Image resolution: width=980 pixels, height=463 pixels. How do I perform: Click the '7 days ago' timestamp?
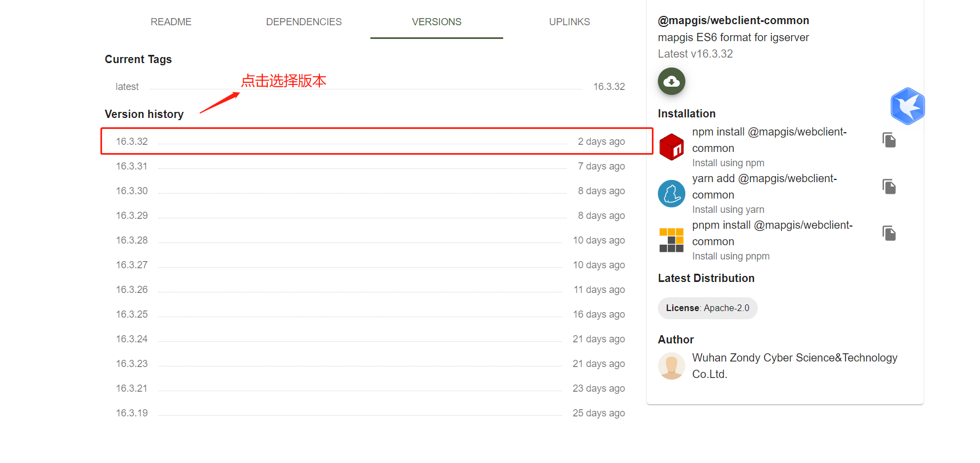click(601, 166)
